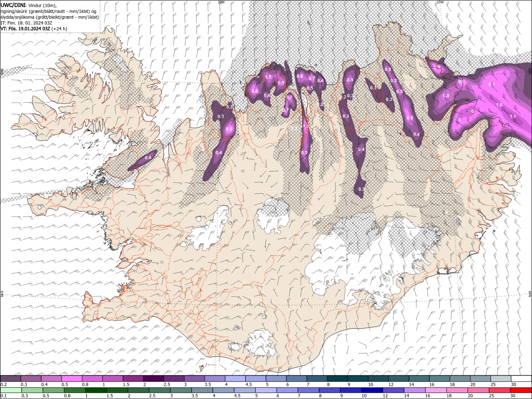Click the "64N" latitude label on the right edge
The width and height of the screenshot is (532, 399).
tap(530, 294)
